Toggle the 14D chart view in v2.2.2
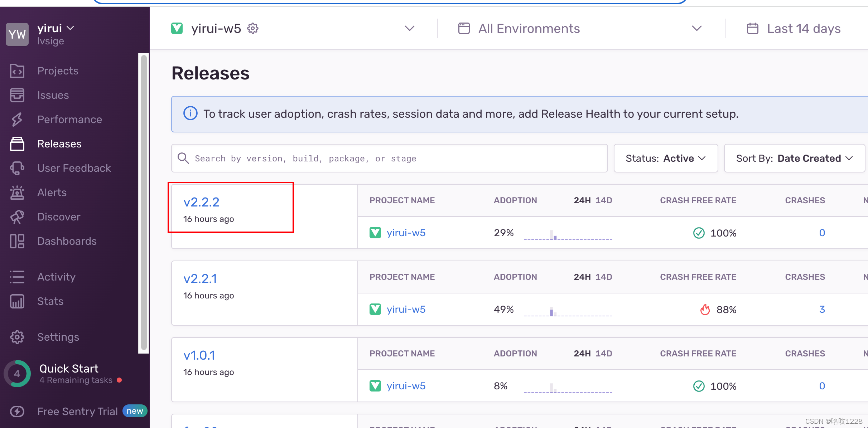868x428 pixels. 604,200
